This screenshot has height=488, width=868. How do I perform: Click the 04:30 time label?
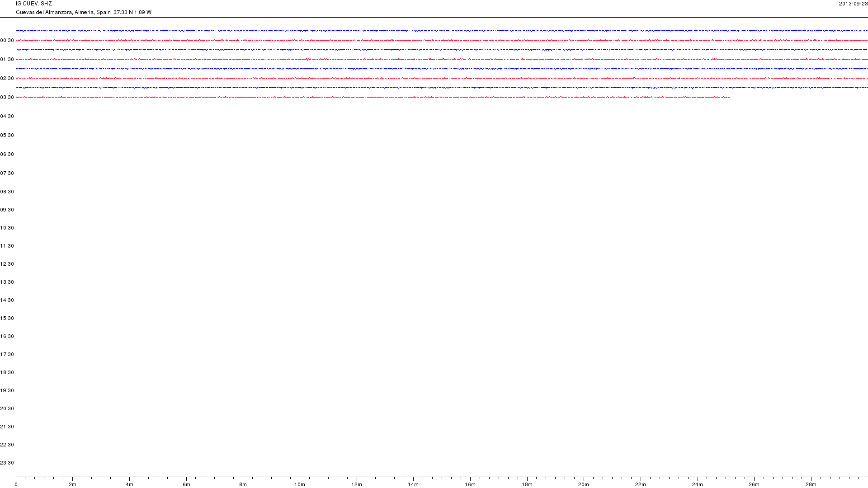coord(7,117)
